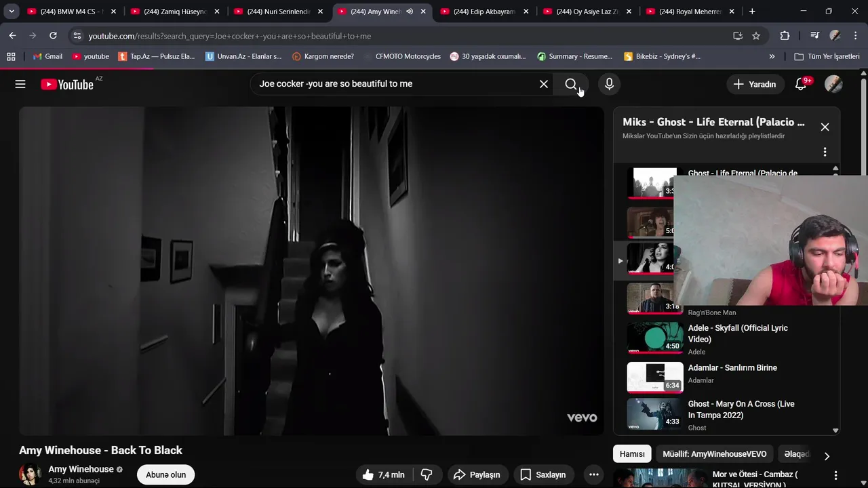Bookmark this page with the star
This screenshot has width=868, height=488.
tap(756, 36)
